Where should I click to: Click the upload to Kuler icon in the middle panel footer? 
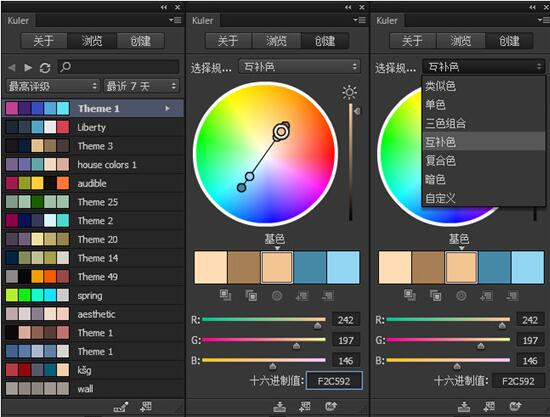[331, 407]
